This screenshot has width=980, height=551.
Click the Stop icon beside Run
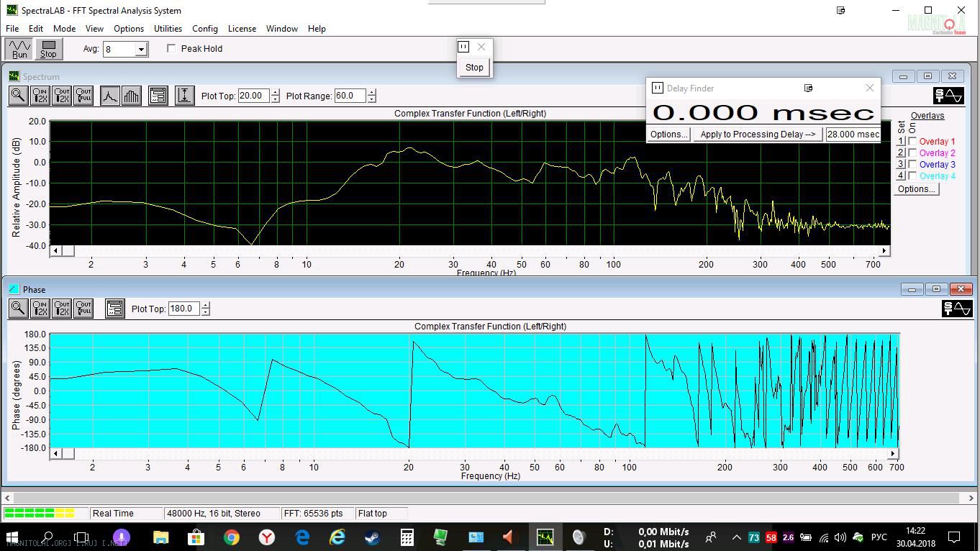pyautogui.click(x=48, y=49)
